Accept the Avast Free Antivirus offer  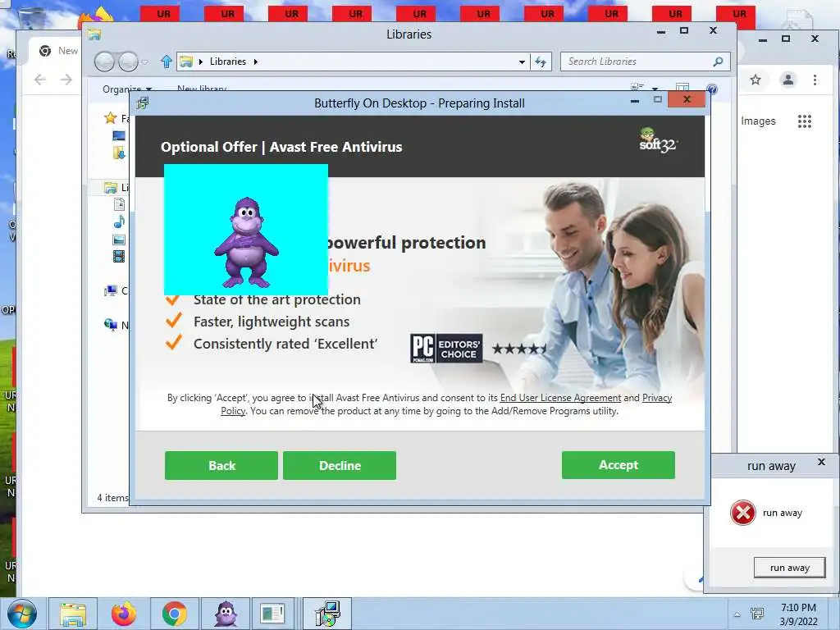pyautogui.click(x=619, y=465)
